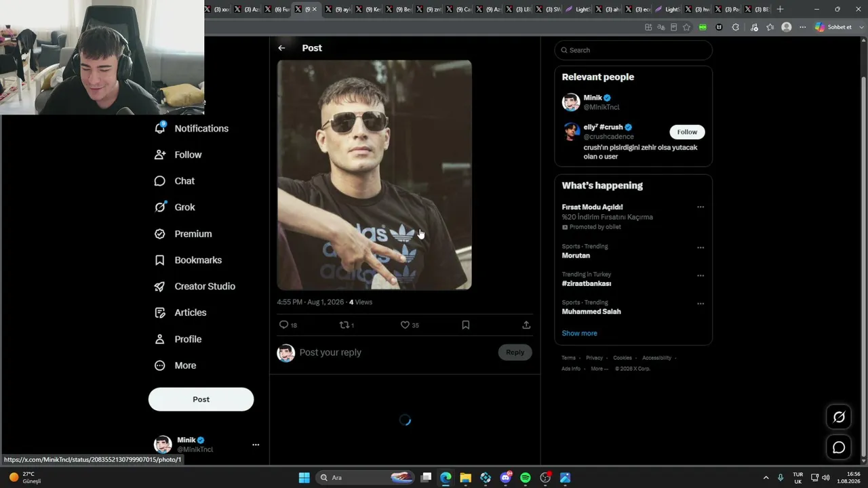Open the Terms footer link

click(568, 358)
